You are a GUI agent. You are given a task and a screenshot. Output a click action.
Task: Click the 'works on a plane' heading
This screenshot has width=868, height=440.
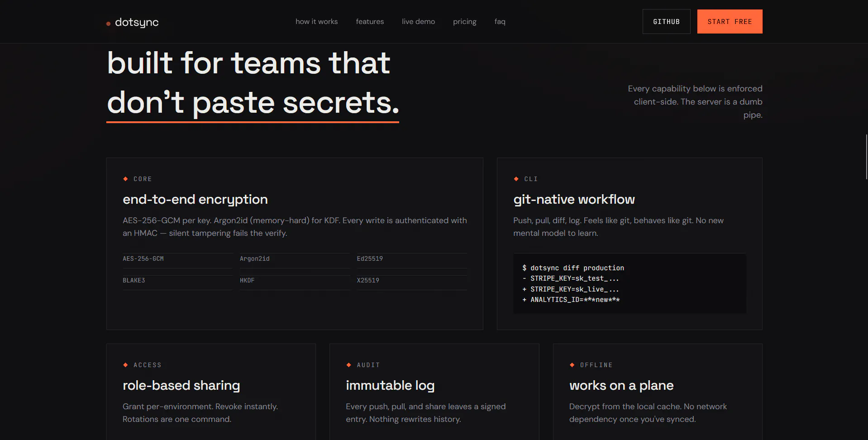[x=621, y=386]
